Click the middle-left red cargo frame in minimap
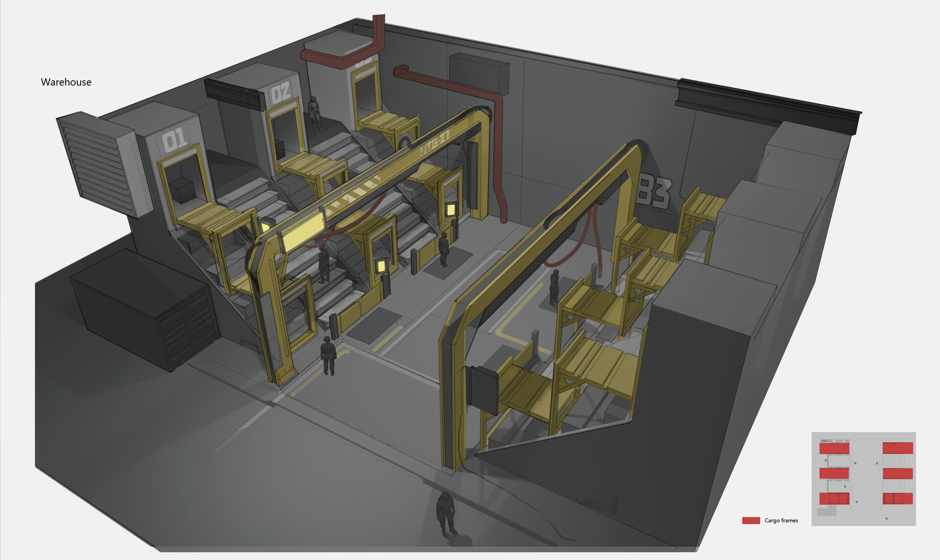This screenshot has height=560, width=940. coord(834,473)
